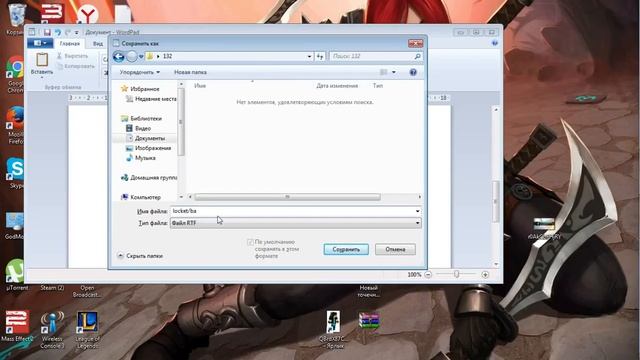Click the refresh button next to address bar
This screenshot has height=360, width=640.
coord(320,56)
